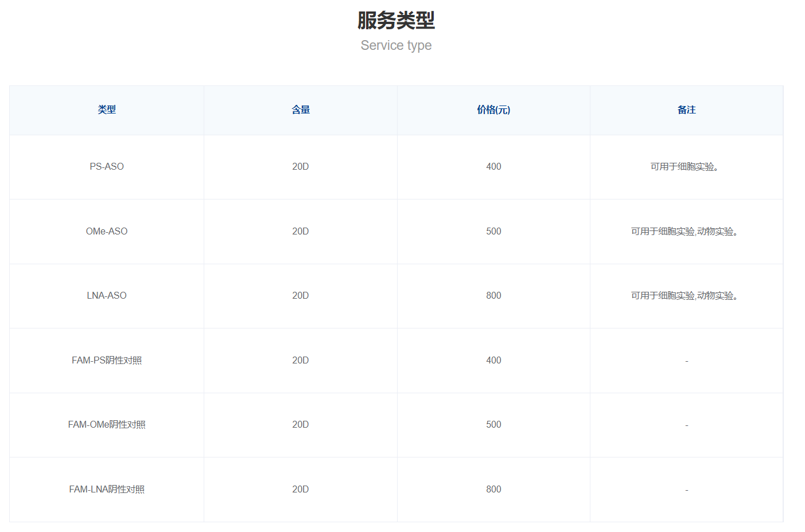The height and width of the screenshot is (532, 805).
Task: Select the FAM-OMe阴性对照 cell
Action: [x=107, y=424]
